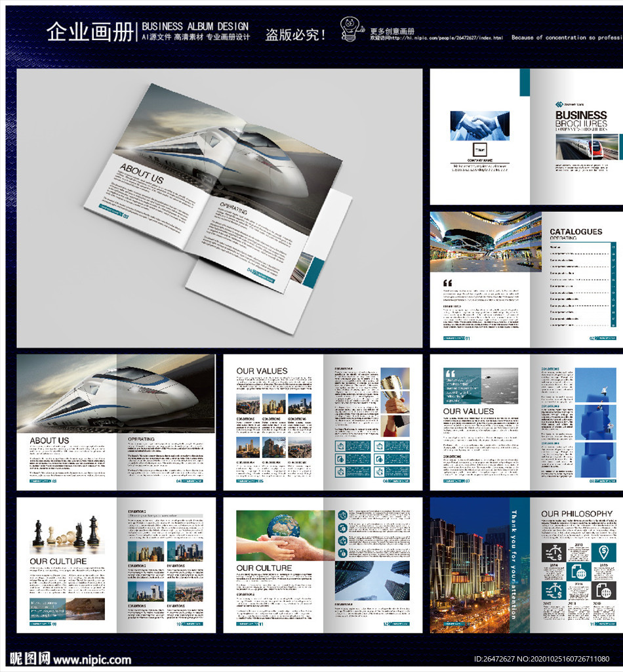This screenshot has height=672, width=623.
Task: Click the square company logo box below the handshake
Action: (x=480, y=150)
